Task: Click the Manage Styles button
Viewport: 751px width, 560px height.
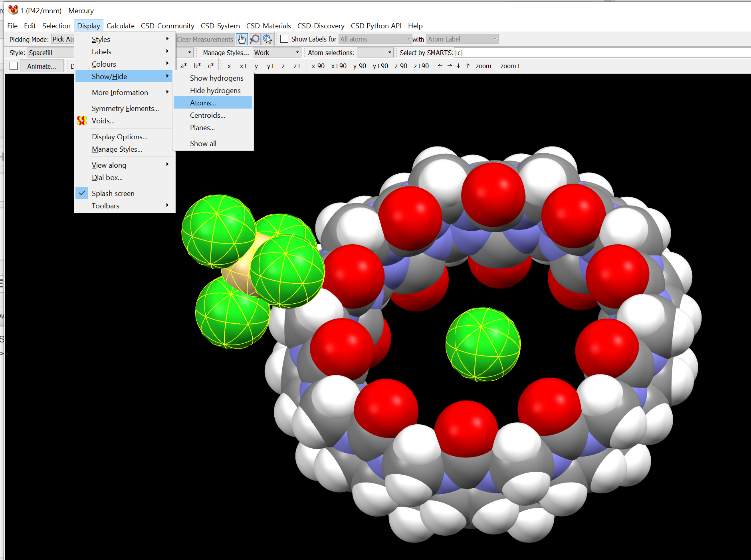Action: [x=226, y=52]
